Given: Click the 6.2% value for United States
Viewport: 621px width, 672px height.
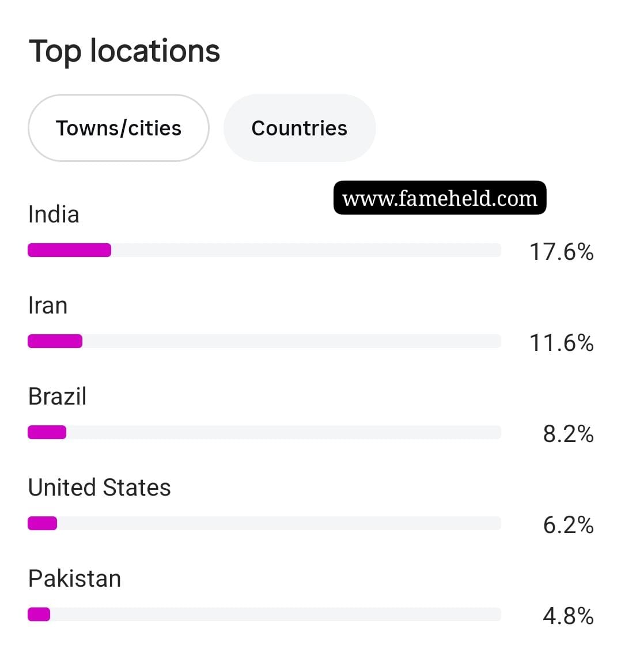Looking at the screenshot, I should (x=569, y=525).
